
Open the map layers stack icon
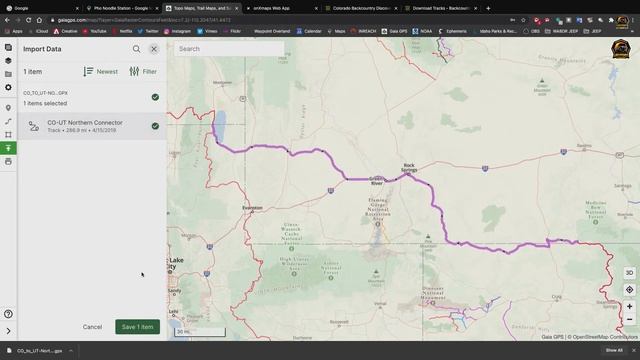(x=8, y=60)
